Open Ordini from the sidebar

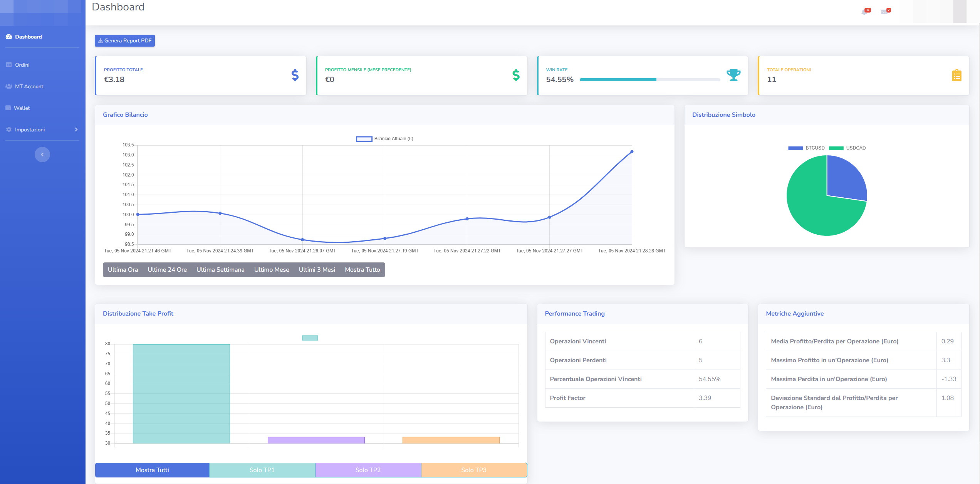[x=22, y=65]
